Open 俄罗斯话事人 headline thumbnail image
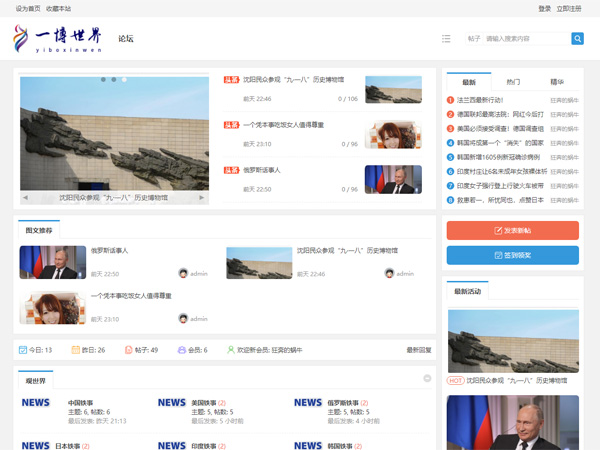The width and height of the screenshot is (600, 450). tap(393, 179)
